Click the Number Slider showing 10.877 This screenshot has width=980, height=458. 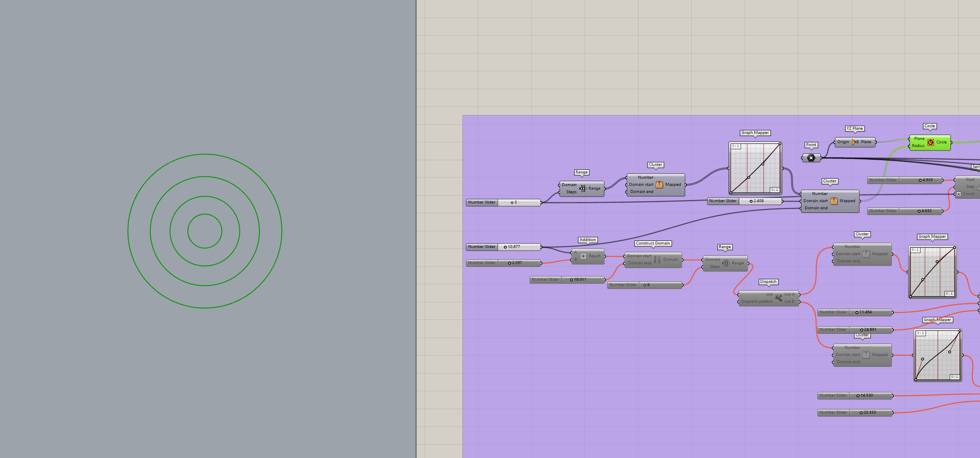(503, 247)
